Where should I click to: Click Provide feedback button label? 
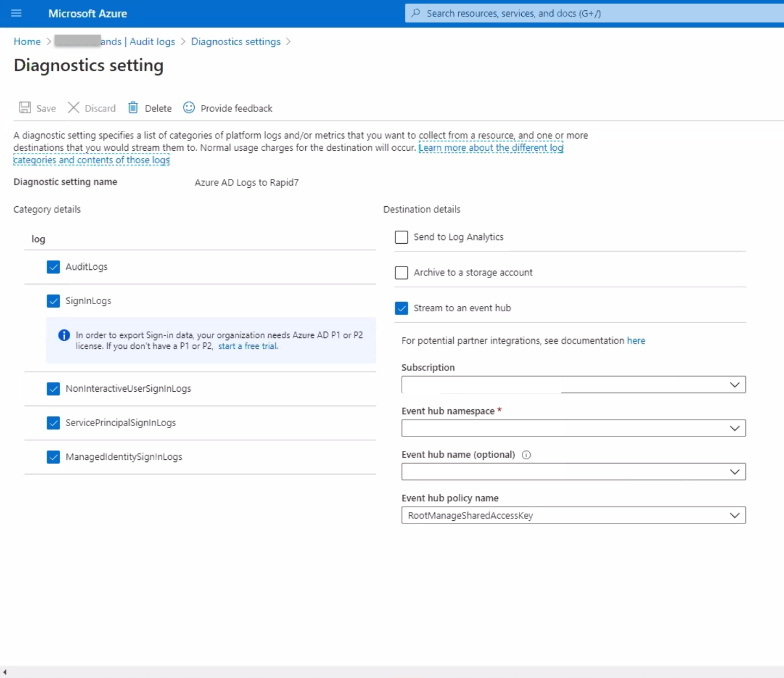pyautogui.click(x=236, y=108)
